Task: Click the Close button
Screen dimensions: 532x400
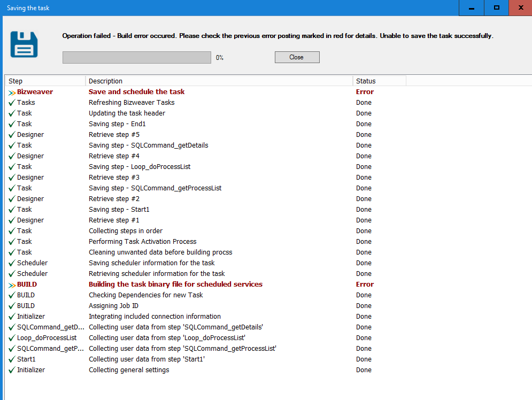Action: point(297,57)
